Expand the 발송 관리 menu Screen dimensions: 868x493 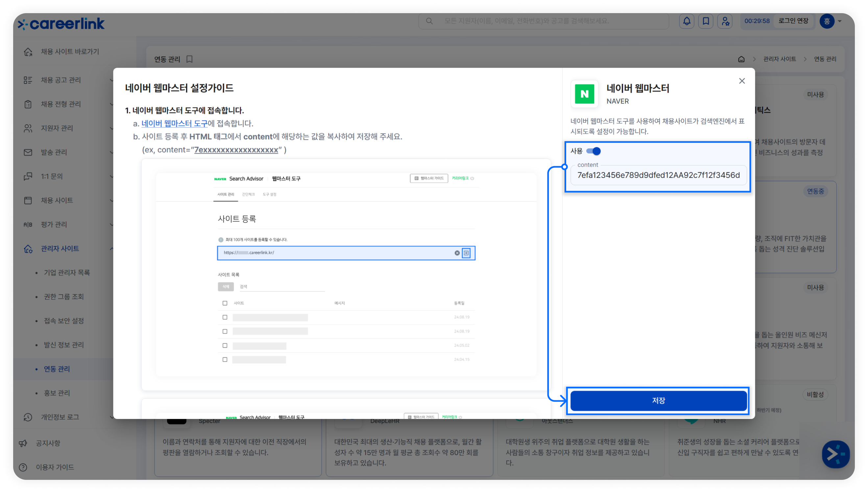(111, 152)
